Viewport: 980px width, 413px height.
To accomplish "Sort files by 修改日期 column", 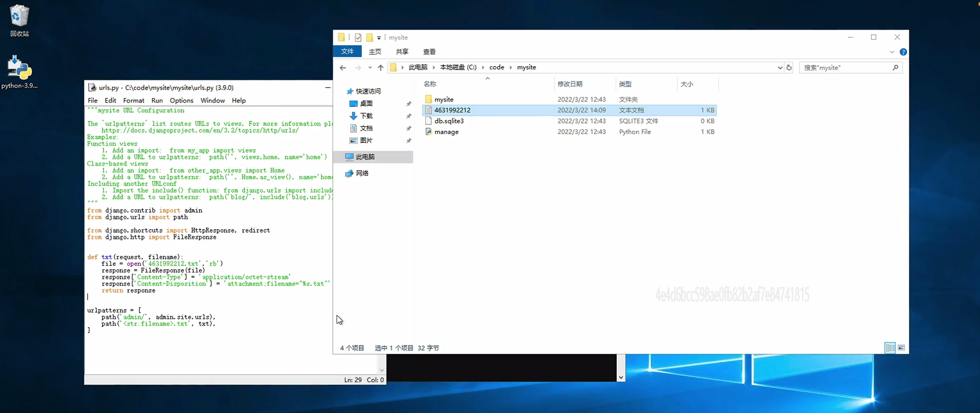I will [570, 84].
